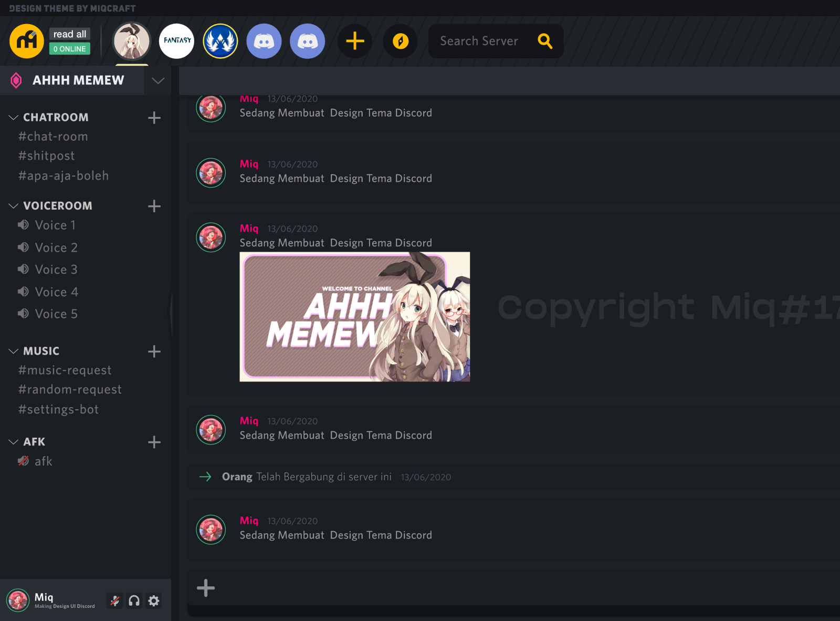Click the yellow Miqcraft home logo icon
840x621 pixels.
pos(26,41)
